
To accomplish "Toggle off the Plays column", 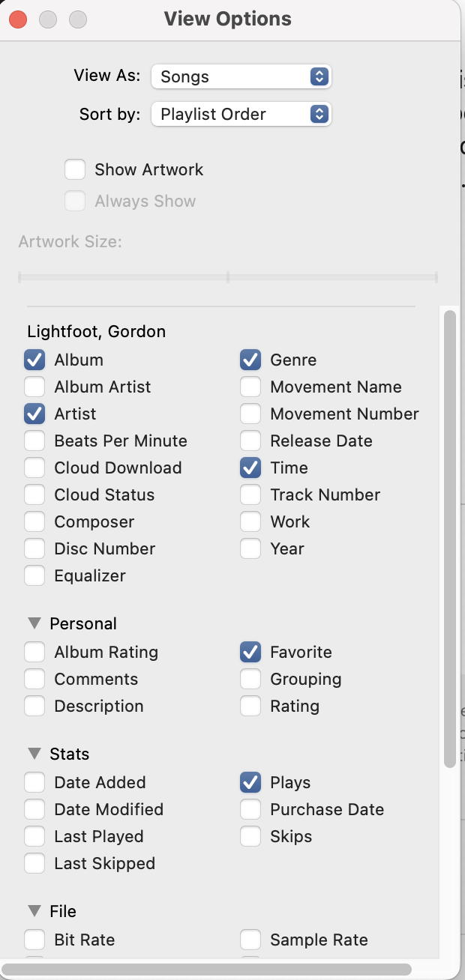I will pos(250,782).
